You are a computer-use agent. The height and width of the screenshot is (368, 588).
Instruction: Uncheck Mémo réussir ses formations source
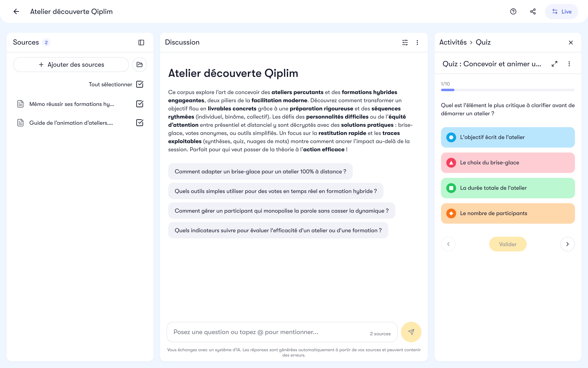pos(140,104)
